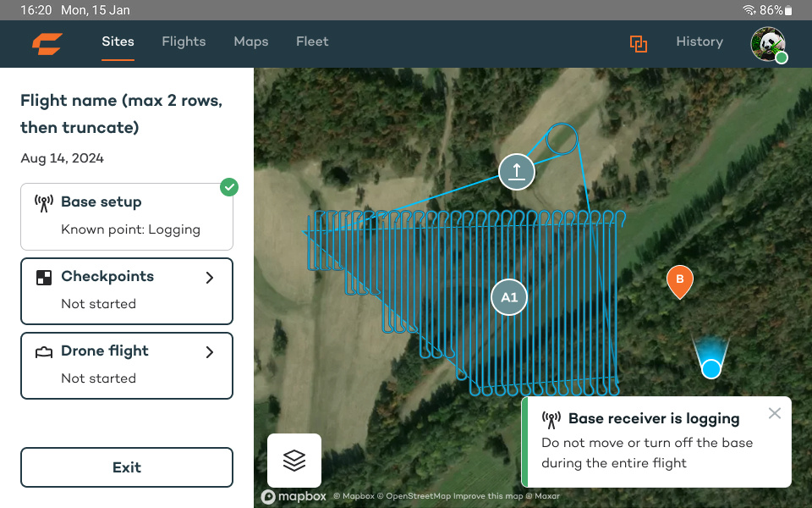Open the profile avatar menu
The width and height of the screenshot is (812, 508).
coord(767,43)
